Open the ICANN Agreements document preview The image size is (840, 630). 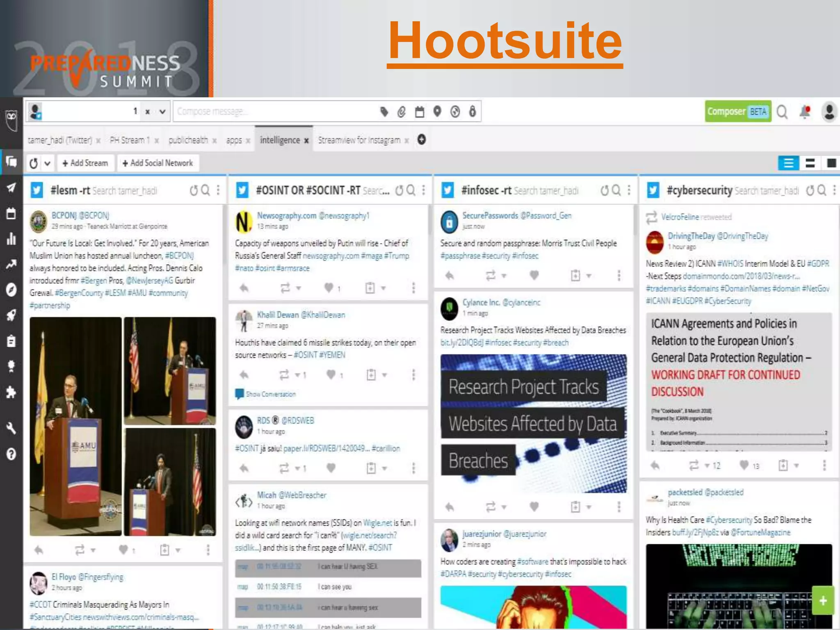point(739,382)
